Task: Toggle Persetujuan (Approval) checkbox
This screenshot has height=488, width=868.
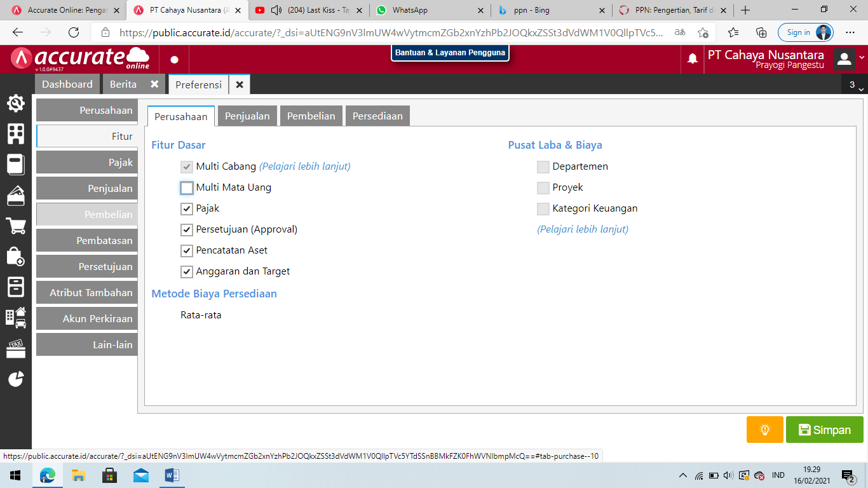Action: point(187,230)
